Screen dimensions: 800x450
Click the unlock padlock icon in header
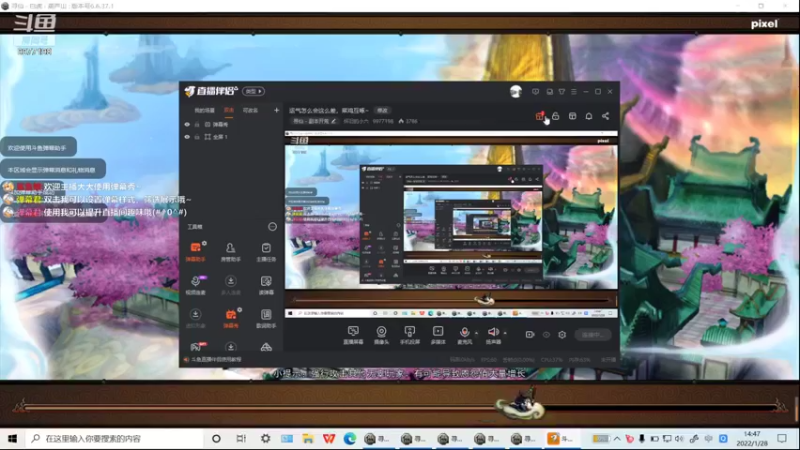coord(556,116)
